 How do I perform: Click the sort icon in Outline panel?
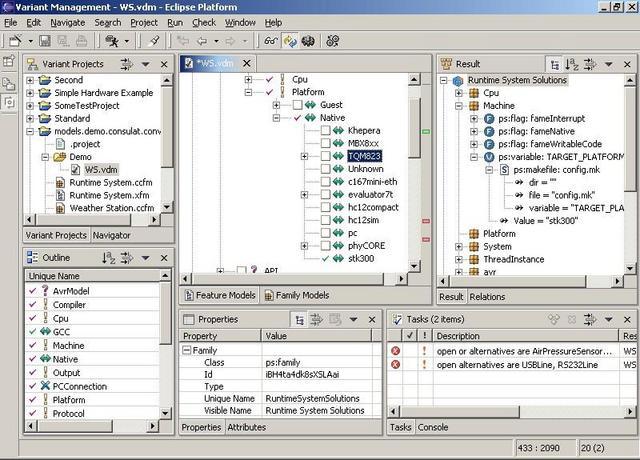pyautogui.click(x=108, y=258)
